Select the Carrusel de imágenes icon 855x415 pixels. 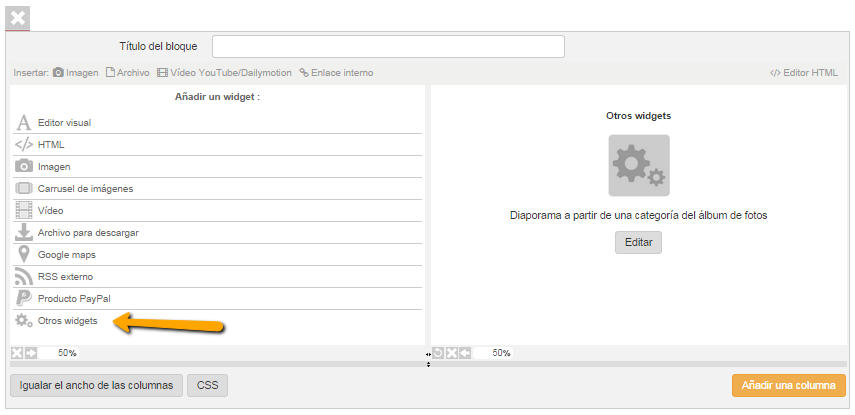click(x=23, y=188)
